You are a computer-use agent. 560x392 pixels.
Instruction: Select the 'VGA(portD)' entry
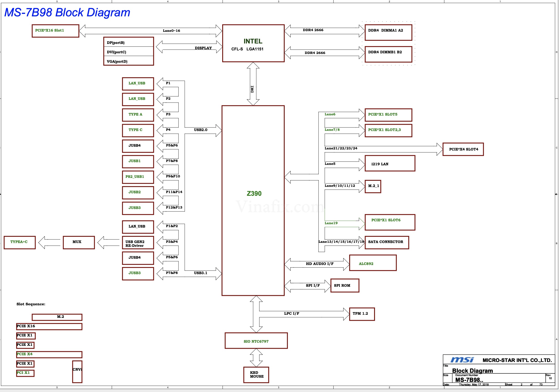(129, 61)
